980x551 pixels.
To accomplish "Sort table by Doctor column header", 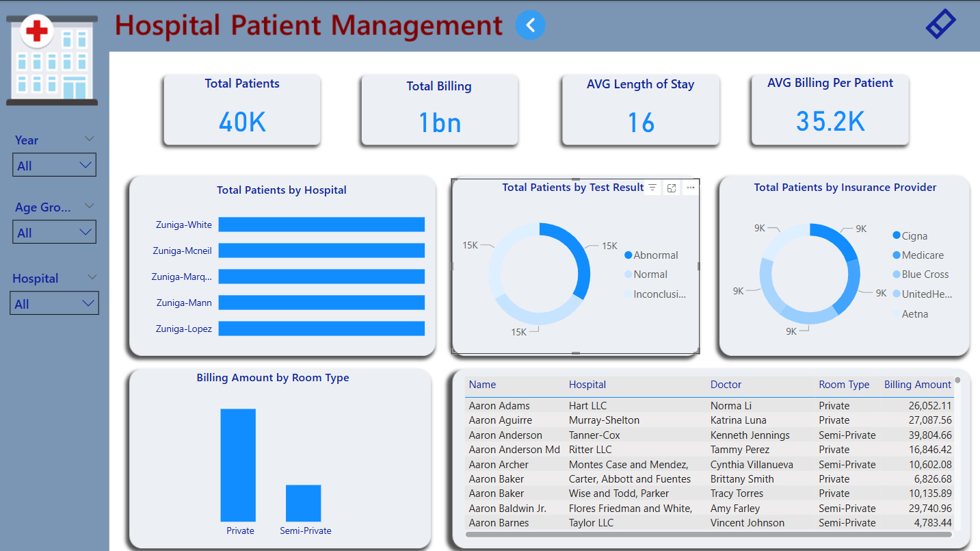I will tap(726, 385).
